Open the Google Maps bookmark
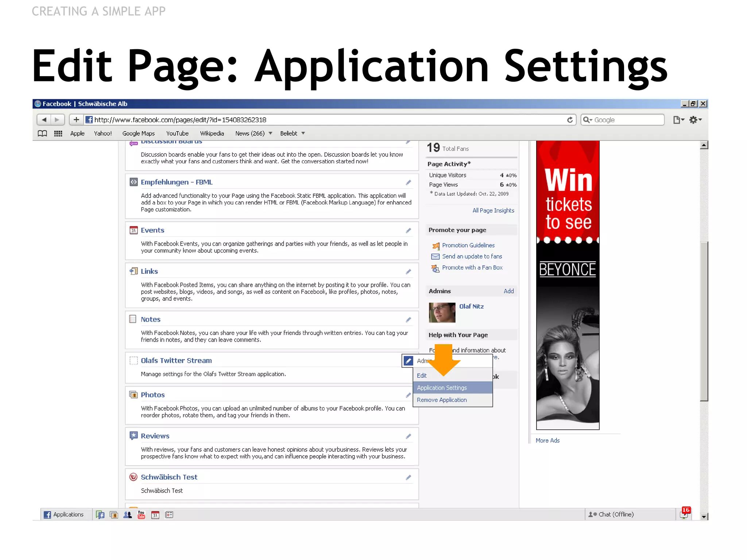The width and height of the screenshot is (747, 560). point(139,133)
